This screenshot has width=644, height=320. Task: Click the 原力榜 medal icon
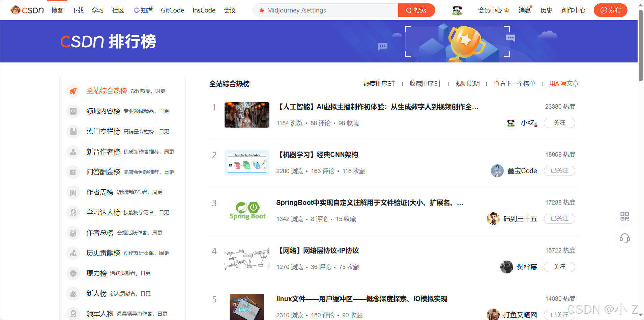[73, 273]
